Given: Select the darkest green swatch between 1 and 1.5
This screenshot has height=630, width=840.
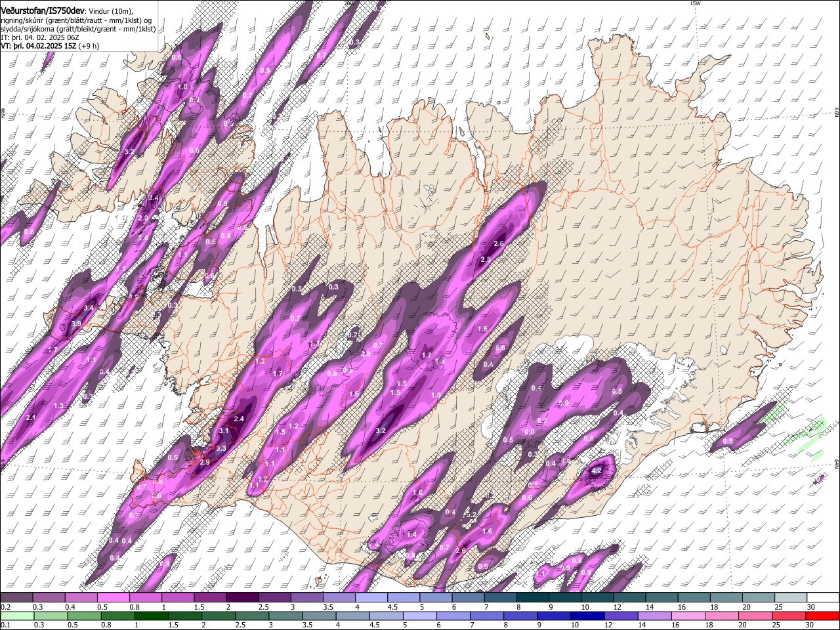Looking at the screenshot, I should [x=152, y=616].
